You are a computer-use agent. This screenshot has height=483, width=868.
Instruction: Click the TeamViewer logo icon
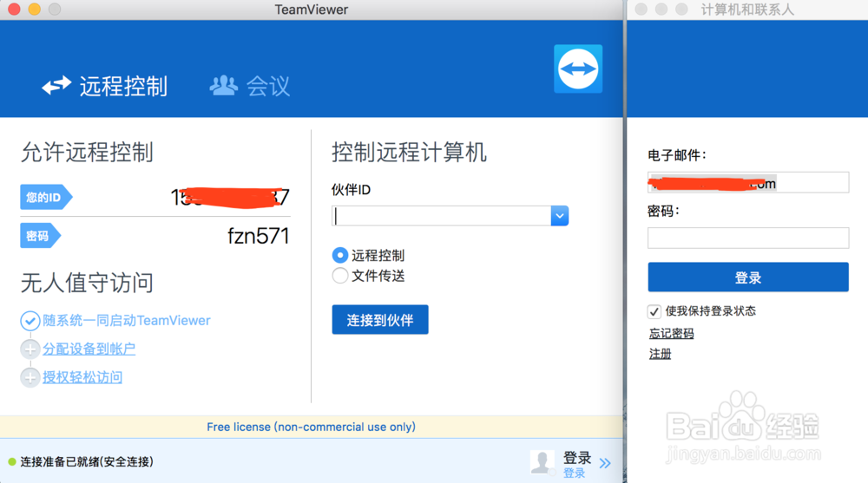point(578,69)
